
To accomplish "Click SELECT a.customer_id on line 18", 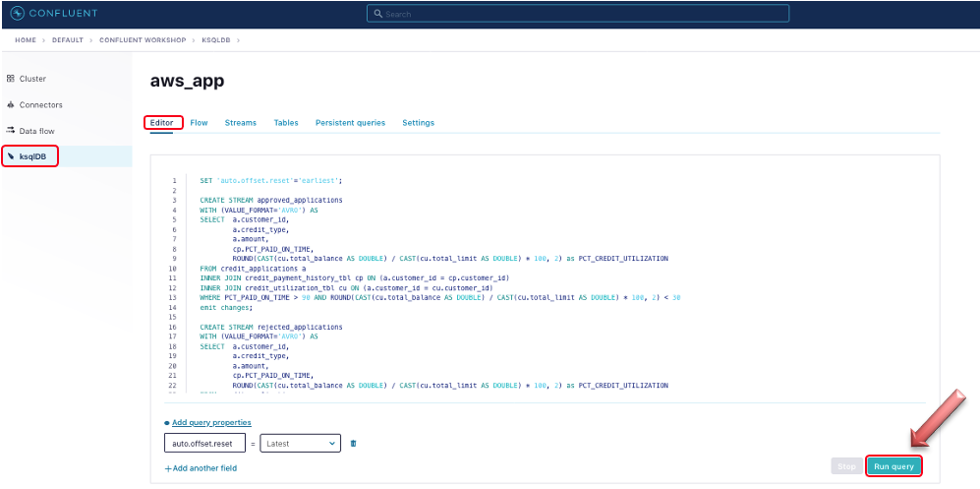I will pyautogui.click(x=245, y=345).
